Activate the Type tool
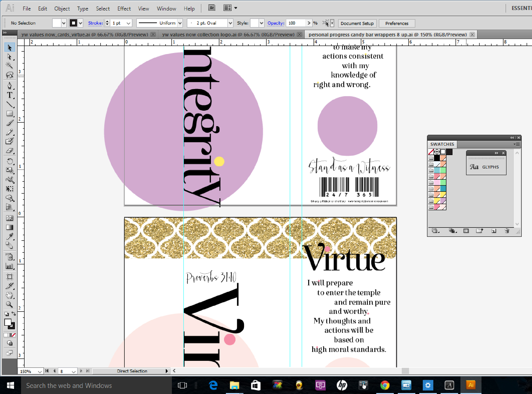532x394 pixels. click(9, 95)
